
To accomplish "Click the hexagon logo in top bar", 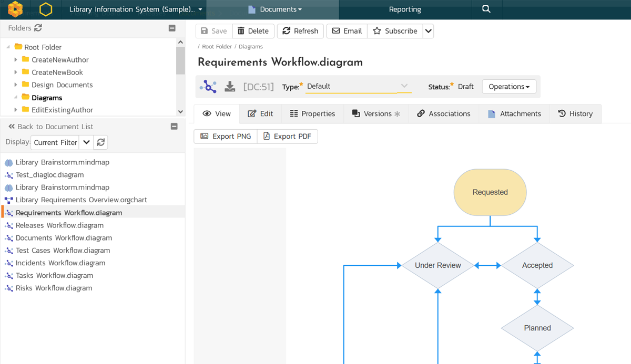I will [x=46, y=9].
